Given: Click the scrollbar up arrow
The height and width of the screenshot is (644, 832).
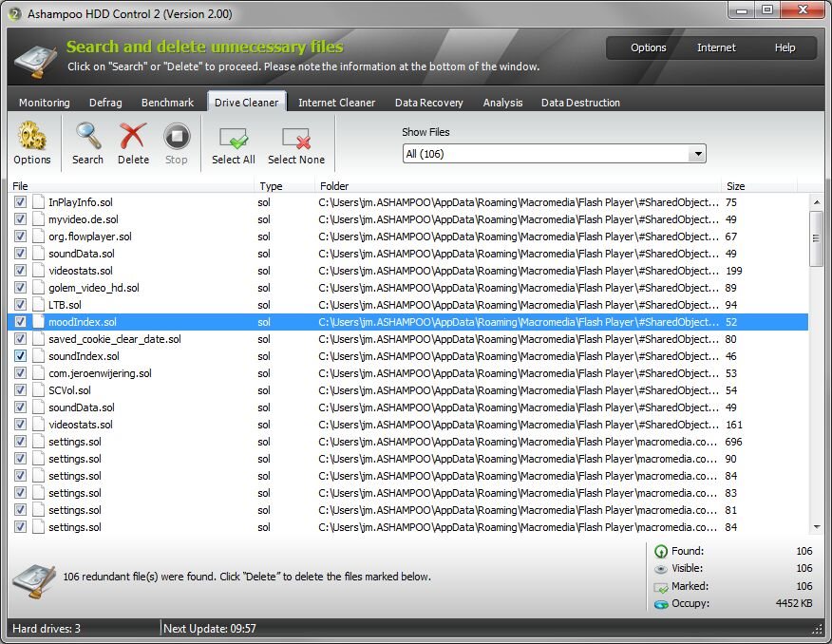Looking at the screenshot, I should pyautogui.click(x=816, y=202).
